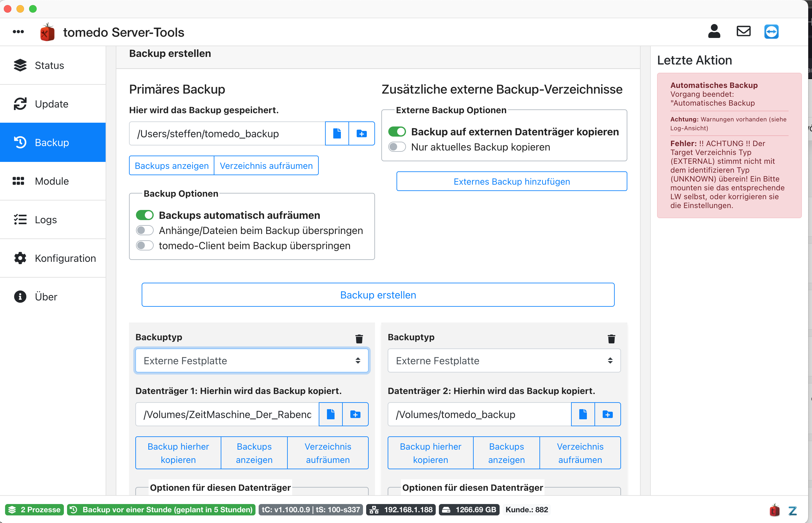
Task: Click Backups anzeigen for Datenträger 2
Action: pos(506,453)
